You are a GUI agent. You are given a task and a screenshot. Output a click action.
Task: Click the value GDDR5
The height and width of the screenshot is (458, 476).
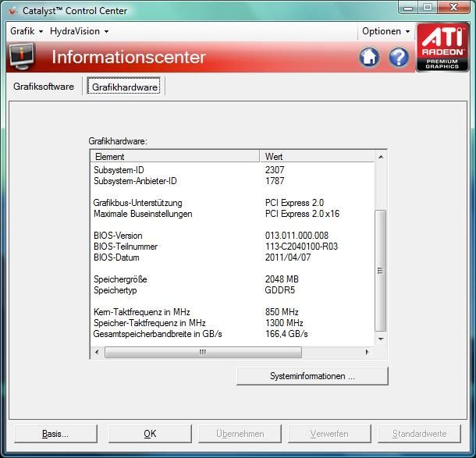pos(280,290)
